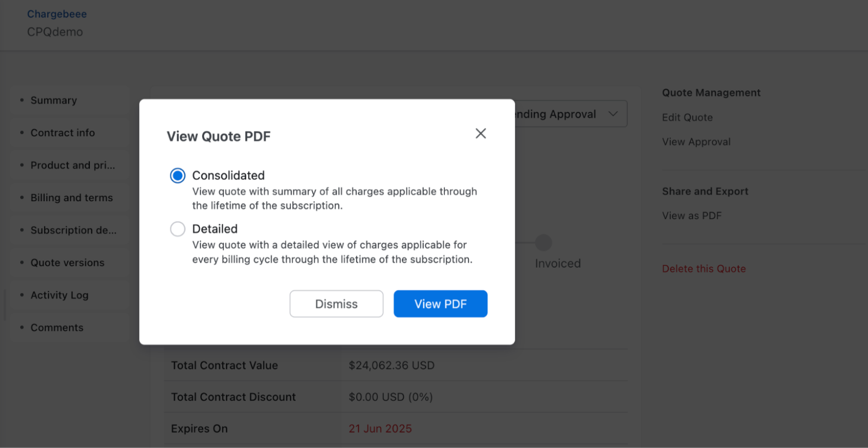The image size is (868, 448).
Task: Click View as PDF link
Action: 692,216
